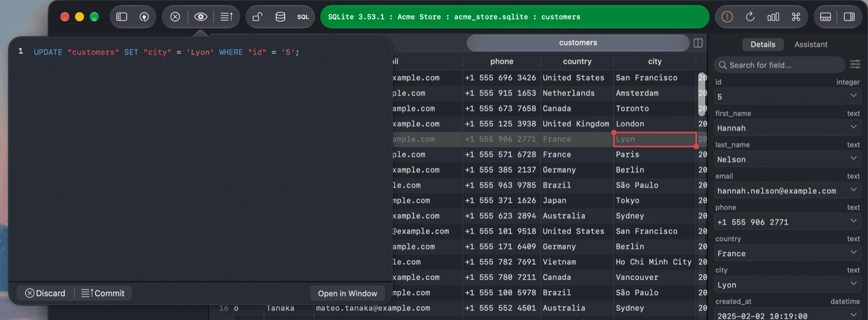Image resolution: width=868 pixels, height=320 pixels.
Task: Click the refresh reload icon
Action: coord(750,17)
